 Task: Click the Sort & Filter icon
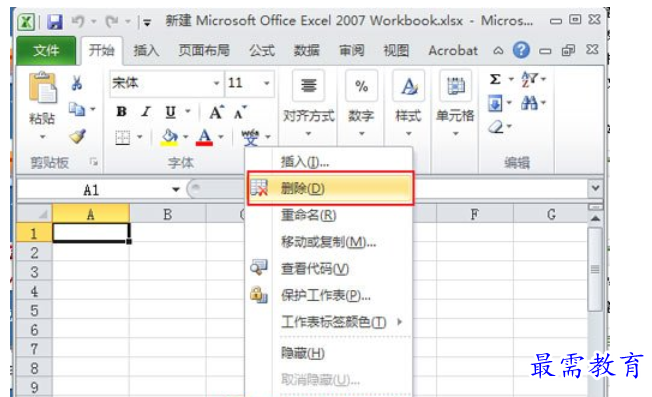pyautogui.click(x=529, y=79)
